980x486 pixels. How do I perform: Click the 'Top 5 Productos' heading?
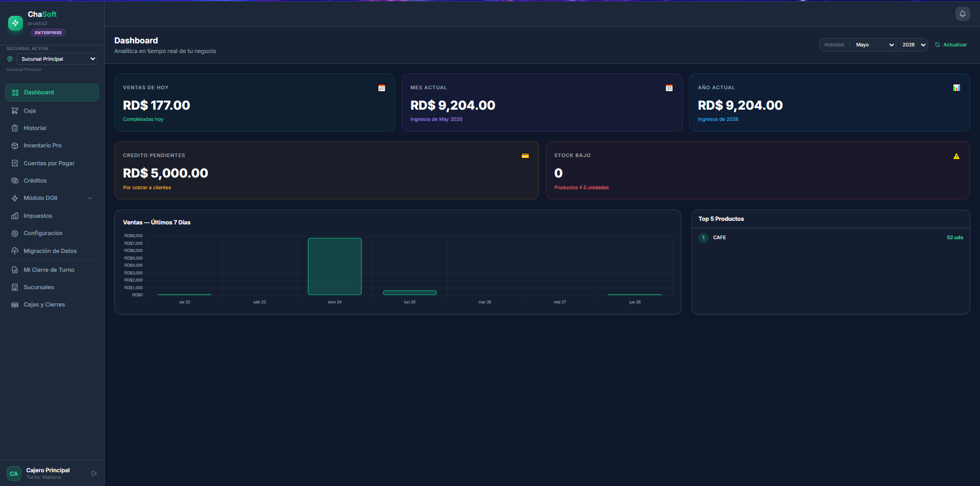[721, 219]
